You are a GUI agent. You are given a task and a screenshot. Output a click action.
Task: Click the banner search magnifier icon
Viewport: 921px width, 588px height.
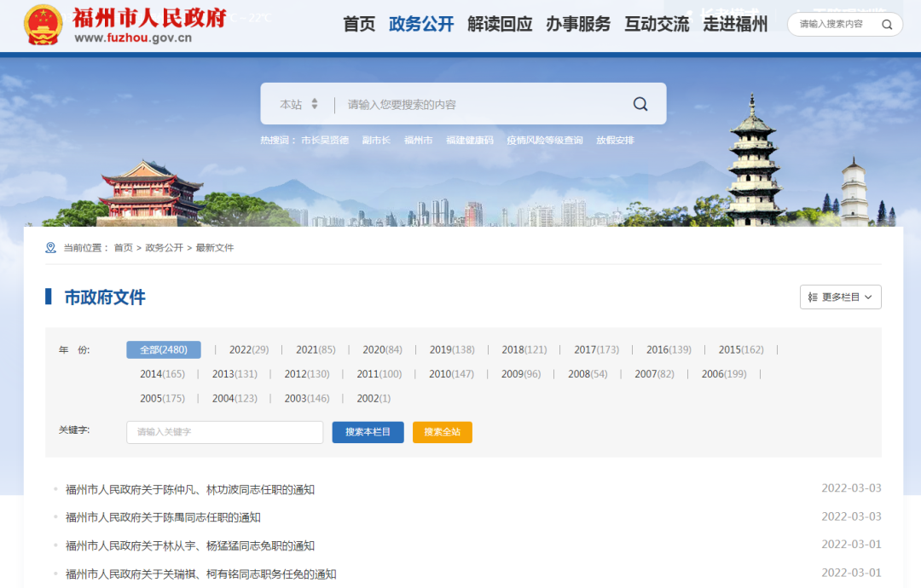pos(640,104)
